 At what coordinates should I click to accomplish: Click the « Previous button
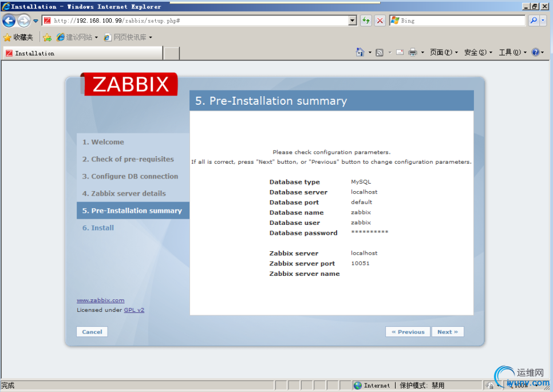tap(408, 332)
